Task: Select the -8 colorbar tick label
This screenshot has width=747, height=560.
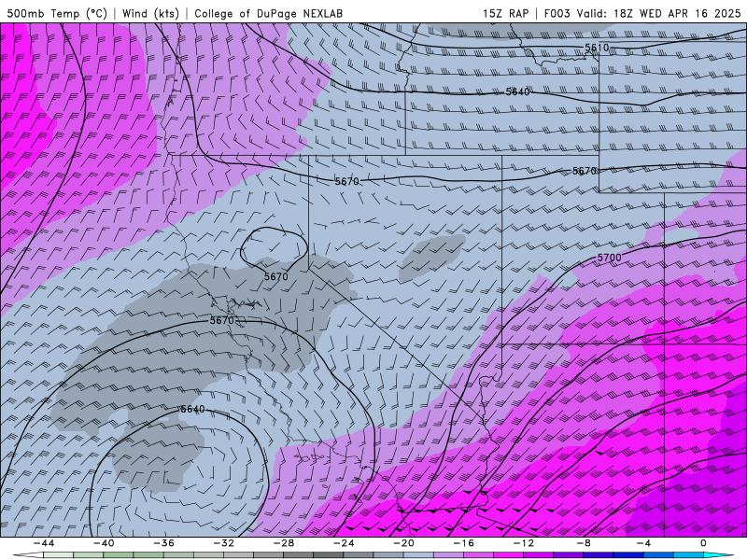Action: (584, 543)
